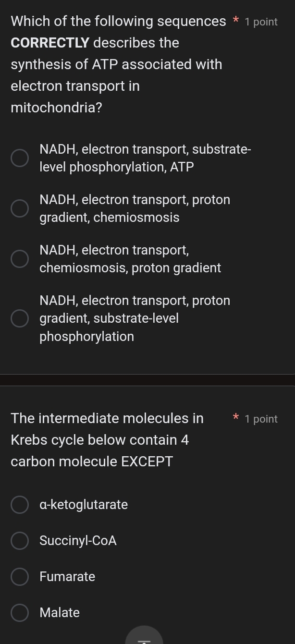
Task: Pick Malate for the Krebs cycle question
Action: point(20,613)
